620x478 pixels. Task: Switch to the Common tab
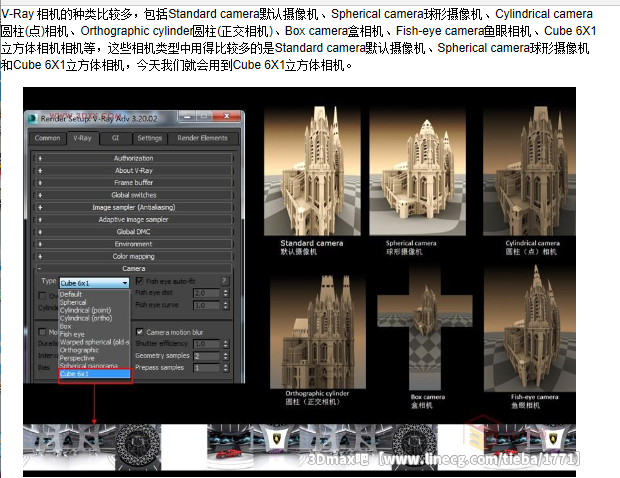click(47, 138)
